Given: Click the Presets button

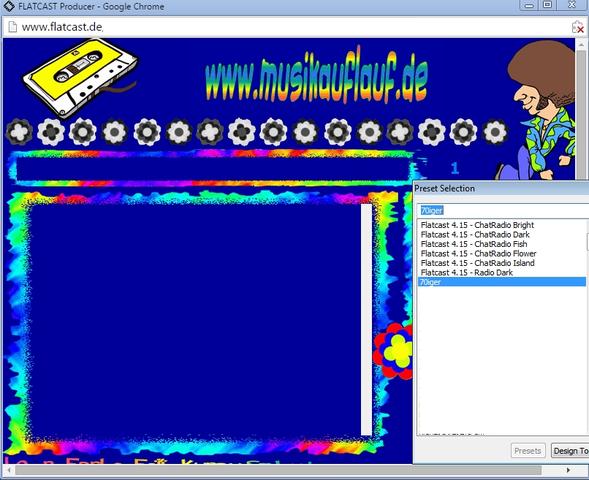Looking at the screenshot, I should 528,451.
